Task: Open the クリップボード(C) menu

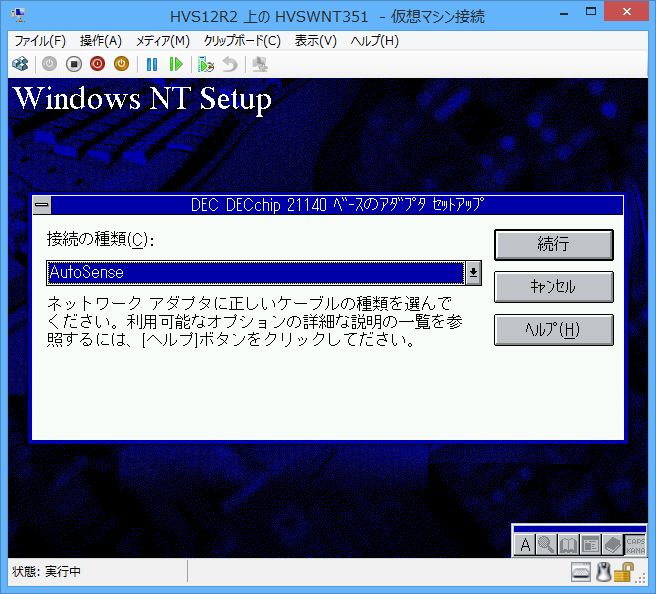Action: coord(242,41)
